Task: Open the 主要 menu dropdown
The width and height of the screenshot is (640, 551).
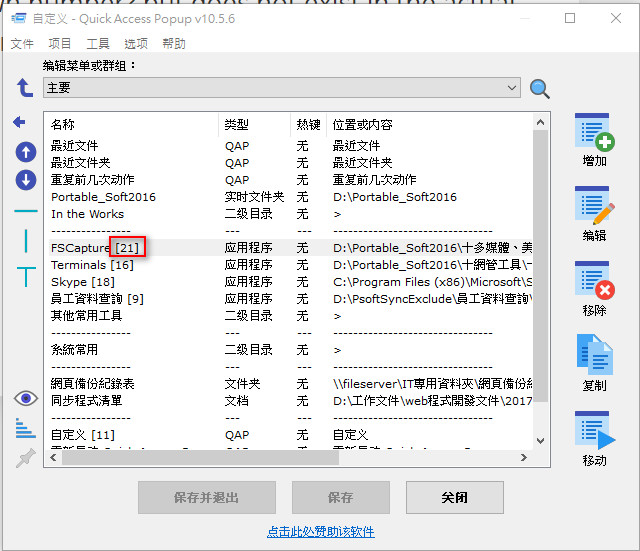Action: (x=282, y=88)
